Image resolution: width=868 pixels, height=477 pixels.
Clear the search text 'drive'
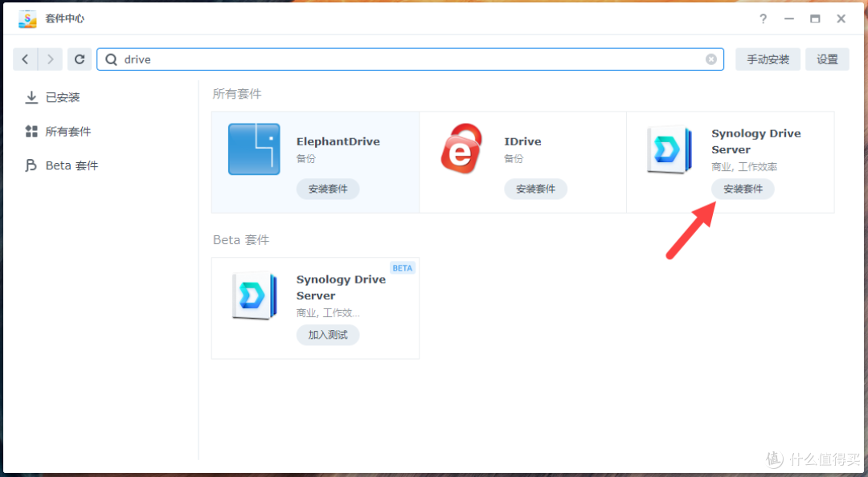(x=711, y=59)
